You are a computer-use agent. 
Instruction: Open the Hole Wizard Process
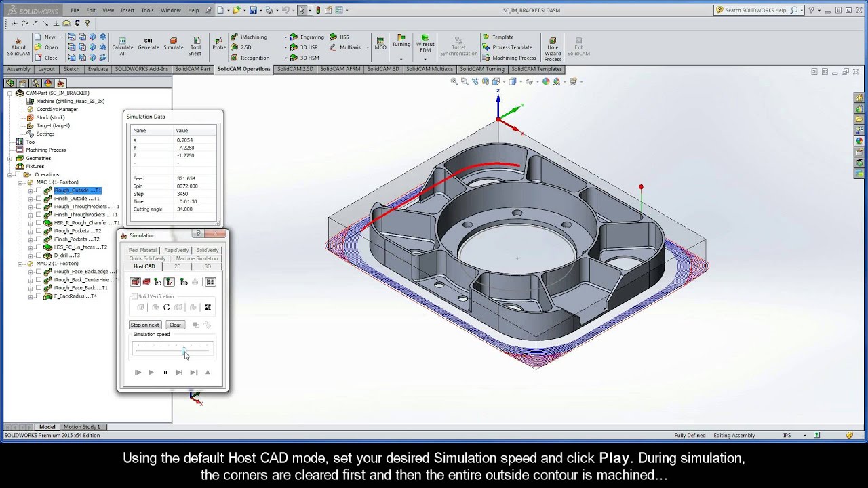click(x=553, y=49)
